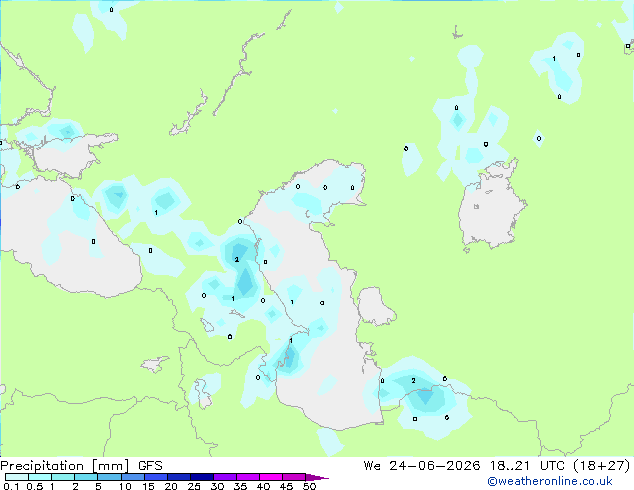634x490 pixels.
Task: Click the 35–40 mm violet legend swatch
Action: click(248, 477)
